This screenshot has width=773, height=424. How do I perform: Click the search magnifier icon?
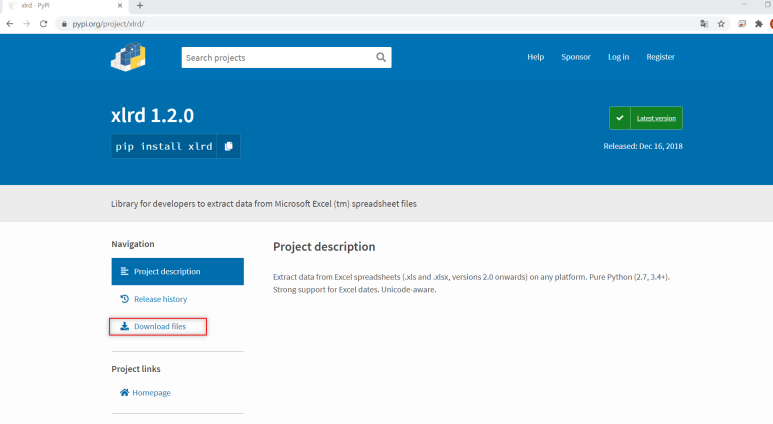coord(381,57)
